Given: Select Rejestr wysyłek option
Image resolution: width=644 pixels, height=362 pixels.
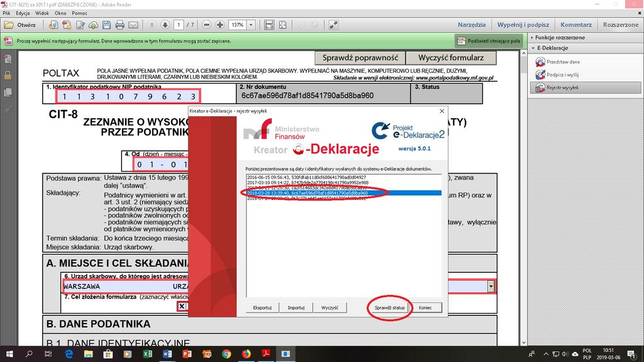Looking at the screenshot, I should pos(586,87).
